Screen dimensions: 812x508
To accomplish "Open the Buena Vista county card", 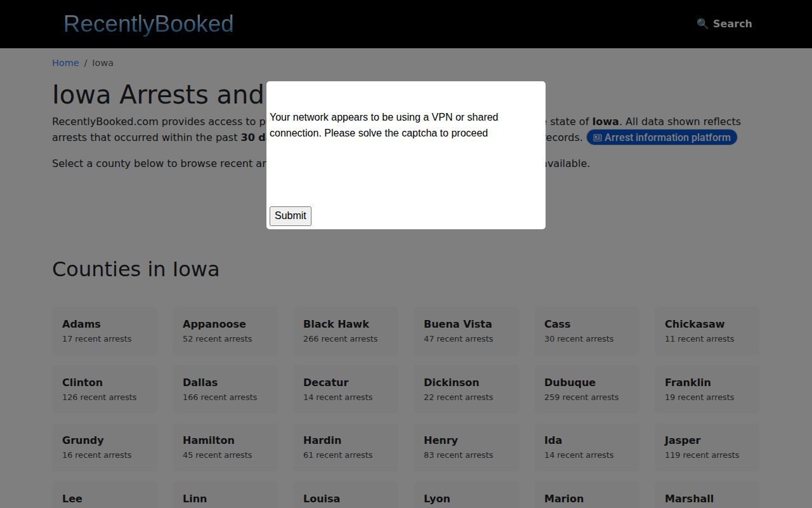I will point(466,331).
